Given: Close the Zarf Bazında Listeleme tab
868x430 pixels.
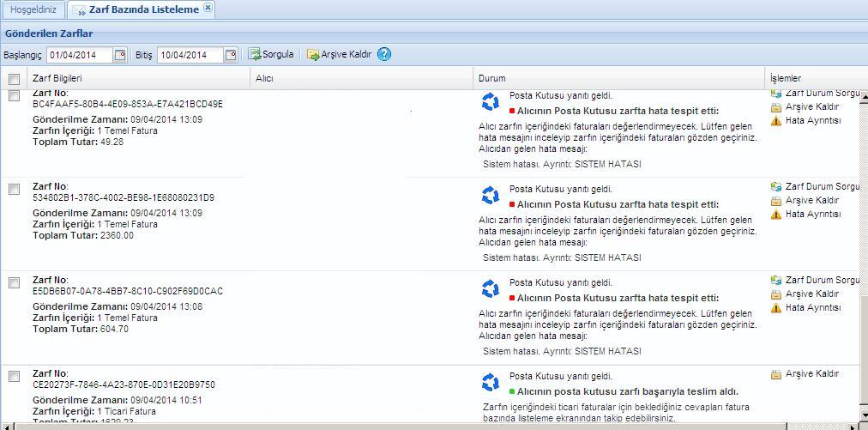Looking at the screenshot, I should point(208,9).
